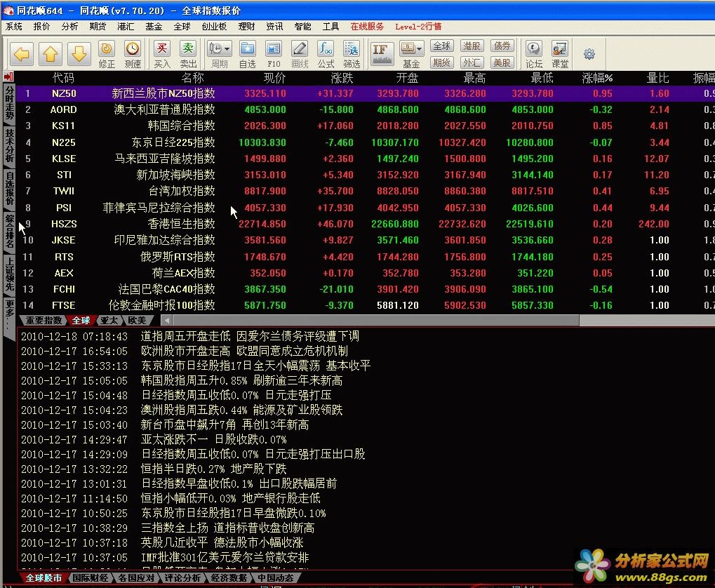Select the 香港恒生指数 row
This screenshot has width=715, height=588.
[x=366, y=224]
